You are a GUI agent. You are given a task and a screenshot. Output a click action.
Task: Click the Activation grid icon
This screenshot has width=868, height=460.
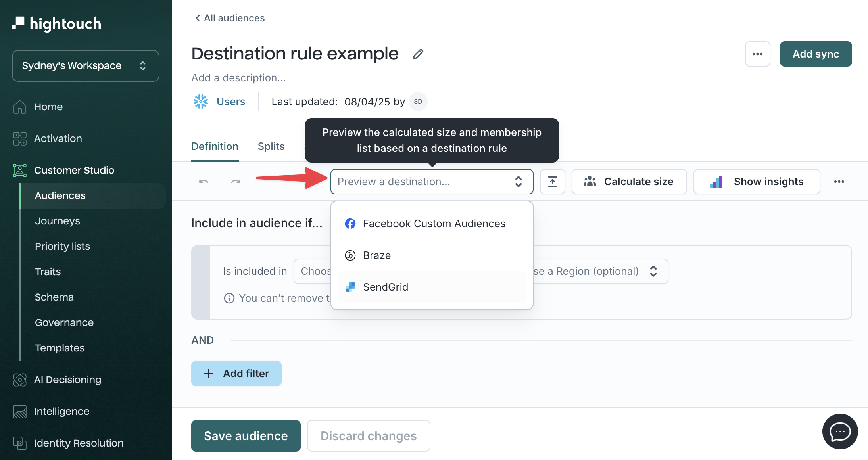(x=20, y=138)
